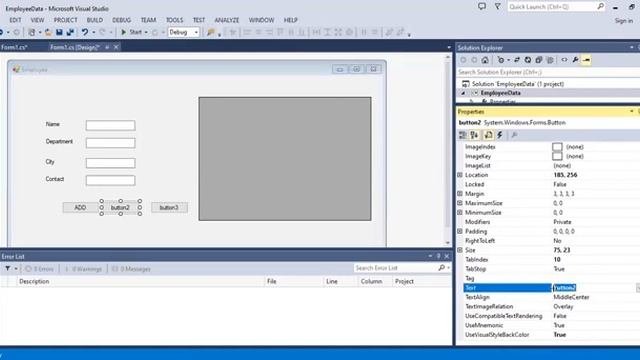Click the Save icon in the toolbar
Viewport: 640px width, 360px height.
click(x=59, y=32)
